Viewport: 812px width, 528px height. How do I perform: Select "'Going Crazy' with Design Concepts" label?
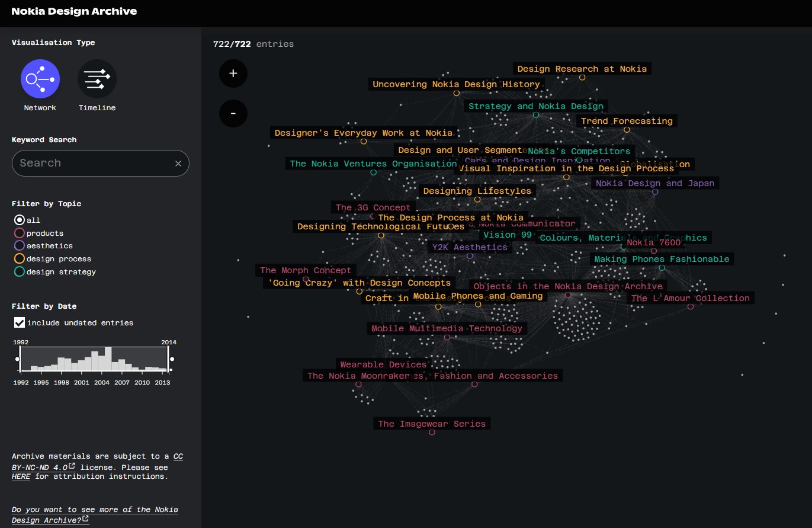pos(360,283)
